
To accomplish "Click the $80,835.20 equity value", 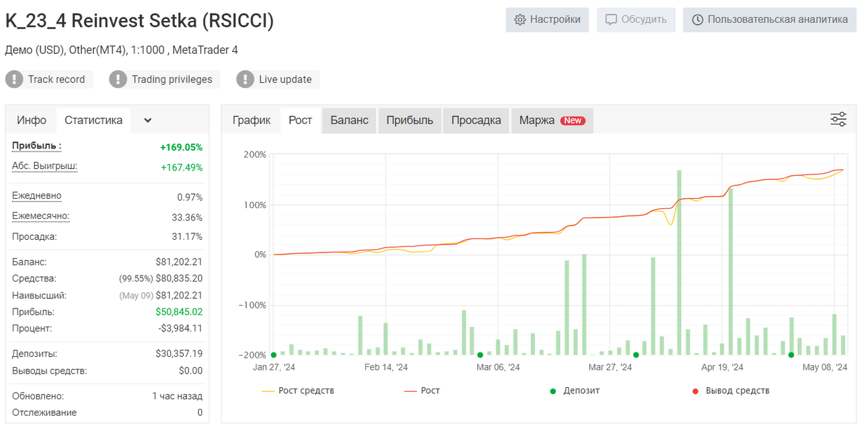I will pos(179,278).
